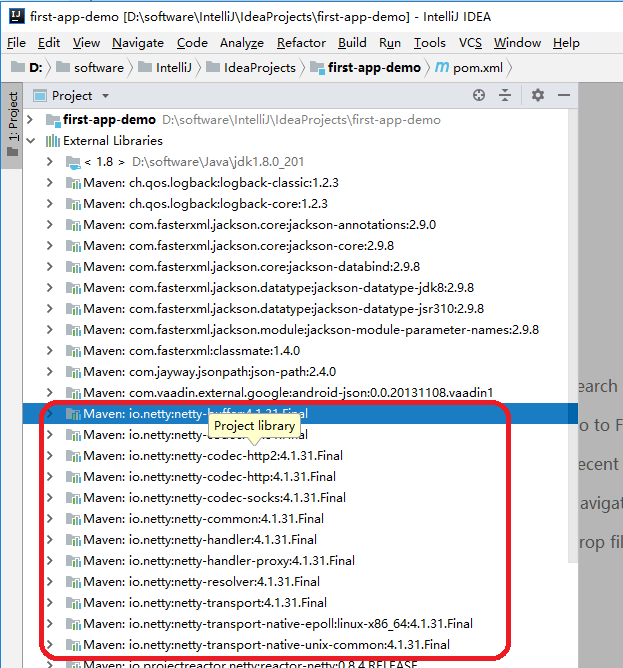Open the Run menu
This screenshot has height=668, width=623.
click(390, 43)
